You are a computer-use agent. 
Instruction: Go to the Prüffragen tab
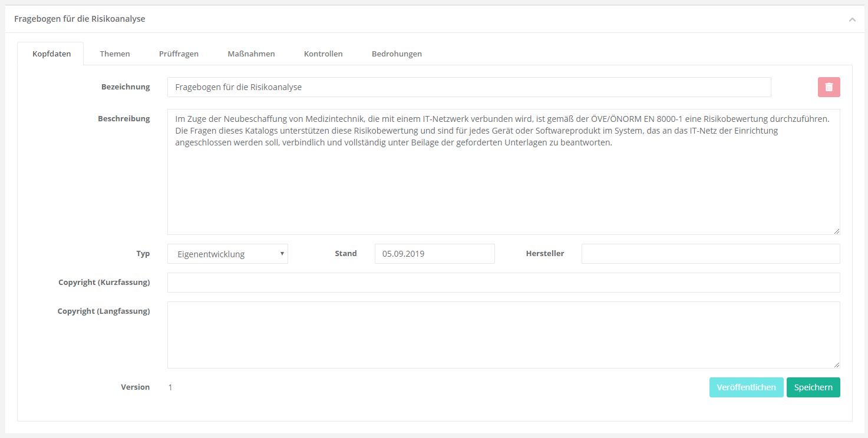point(179,54)
